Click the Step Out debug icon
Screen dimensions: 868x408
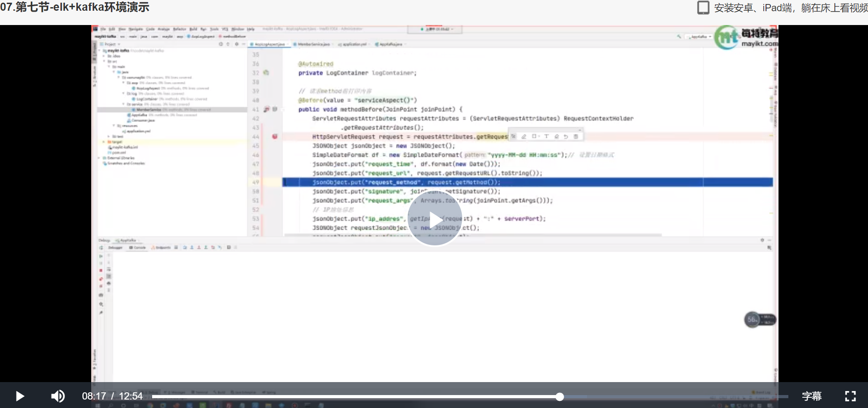[206, 248]
